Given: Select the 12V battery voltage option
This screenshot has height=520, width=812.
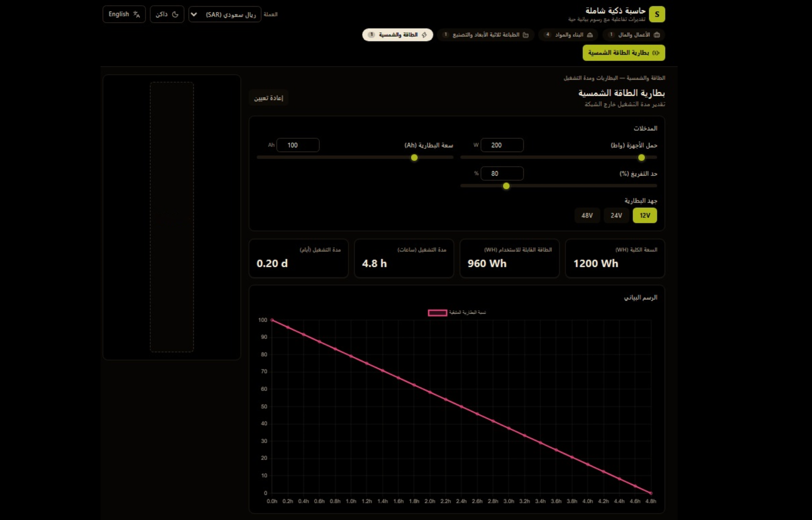Looking at the screenshot, I should (x=645, y=216).
